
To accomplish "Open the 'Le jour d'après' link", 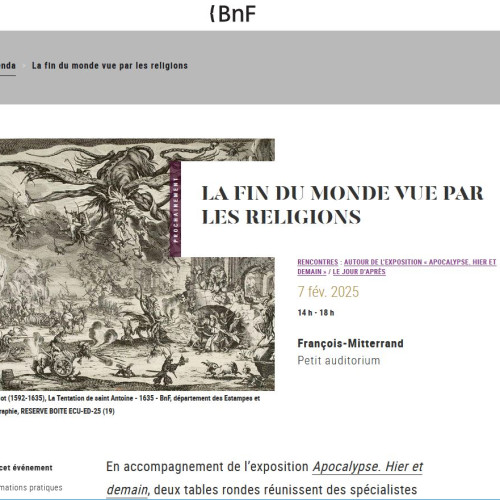I will click(x=359, y=272).
